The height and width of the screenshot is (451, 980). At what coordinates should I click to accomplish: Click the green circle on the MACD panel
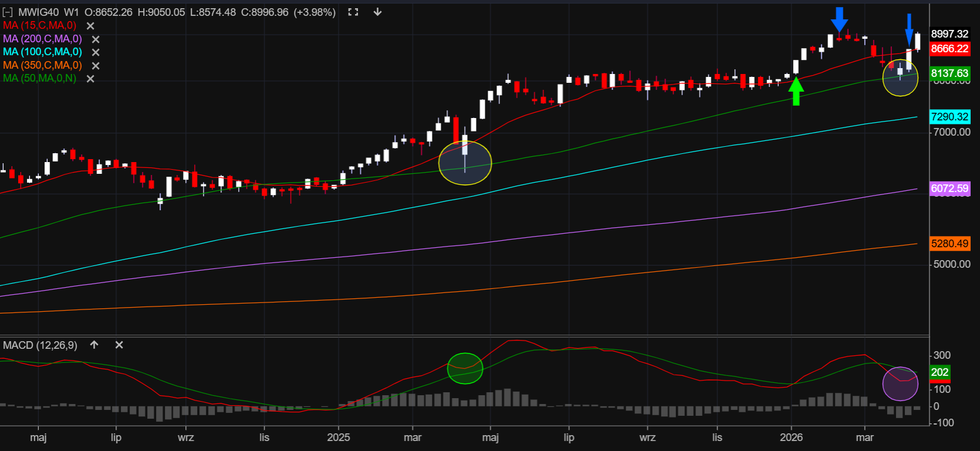465,369
